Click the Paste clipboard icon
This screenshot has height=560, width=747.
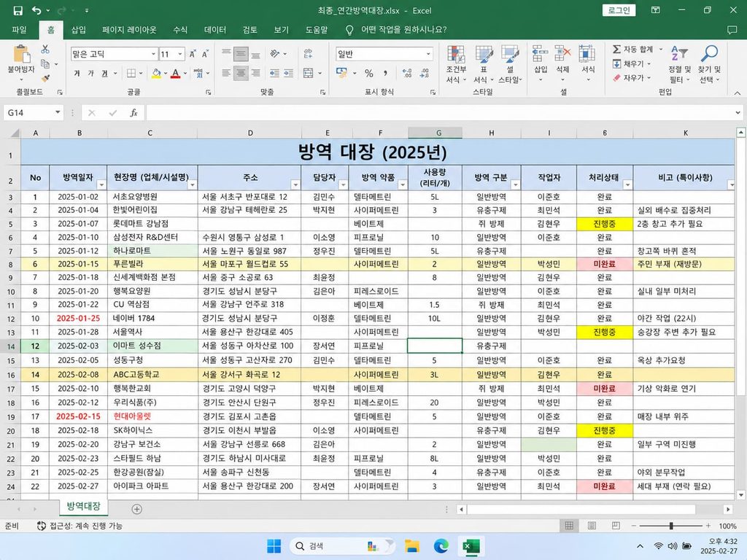pos(21,54)
